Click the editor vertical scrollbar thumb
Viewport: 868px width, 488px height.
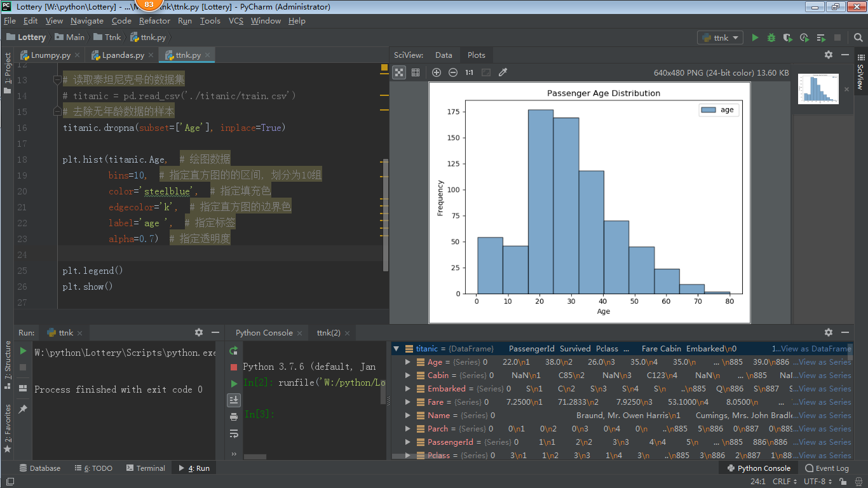click(x=386, y=215)
